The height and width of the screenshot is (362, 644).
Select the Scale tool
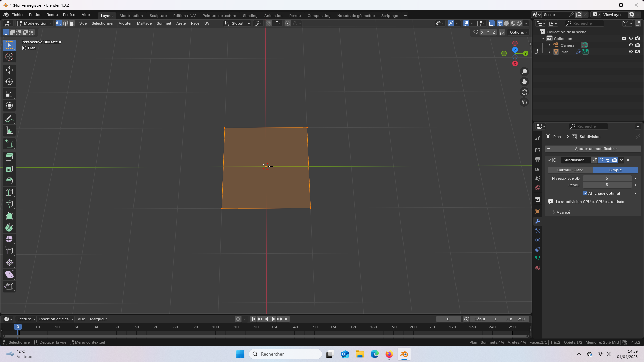pyautogui.click(x=9, y=94)
